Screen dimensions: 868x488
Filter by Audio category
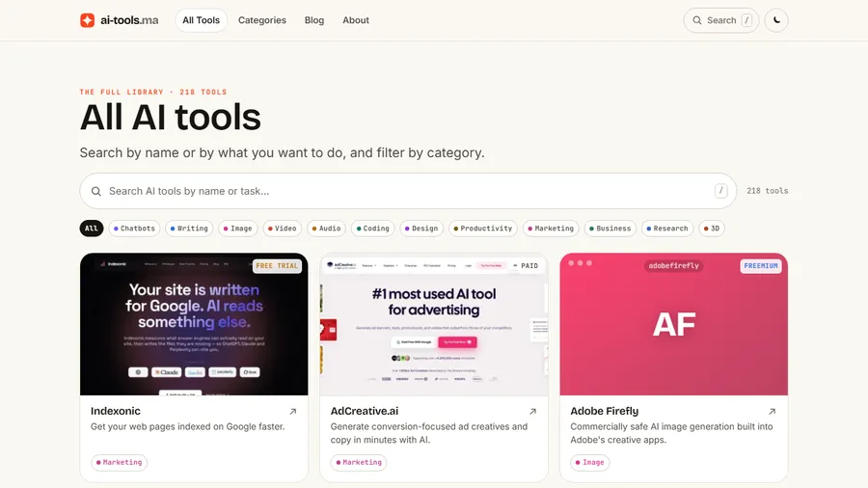click(327, 229)
